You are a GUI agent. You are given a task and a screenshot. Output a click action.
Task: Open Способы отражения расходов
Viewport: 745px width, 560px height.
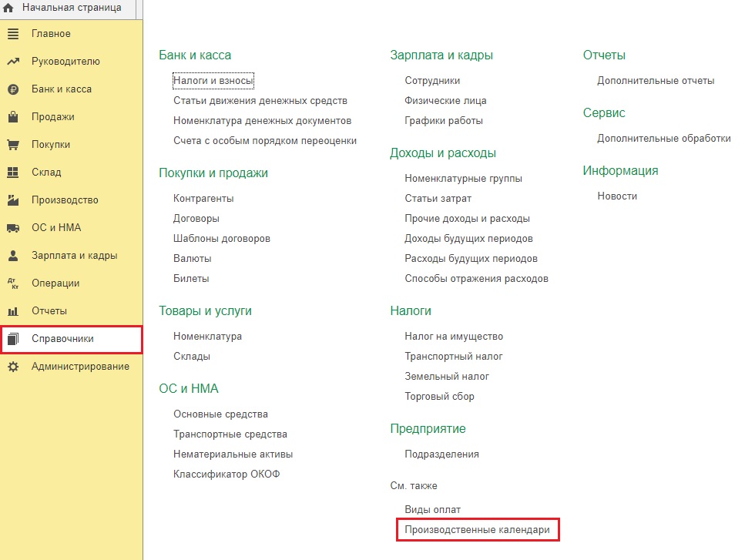click(477, 278)
